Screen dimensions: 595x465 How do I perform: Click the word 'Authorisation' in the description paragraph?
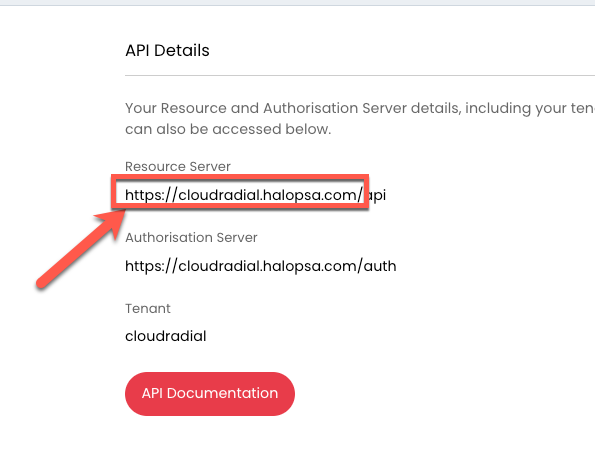click(311, 108)
